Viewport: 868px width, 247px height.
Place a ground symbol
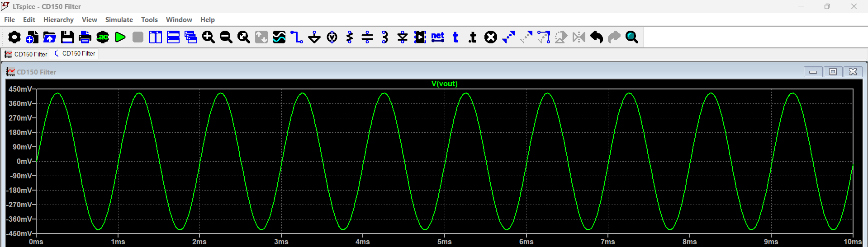pos(314,37)
